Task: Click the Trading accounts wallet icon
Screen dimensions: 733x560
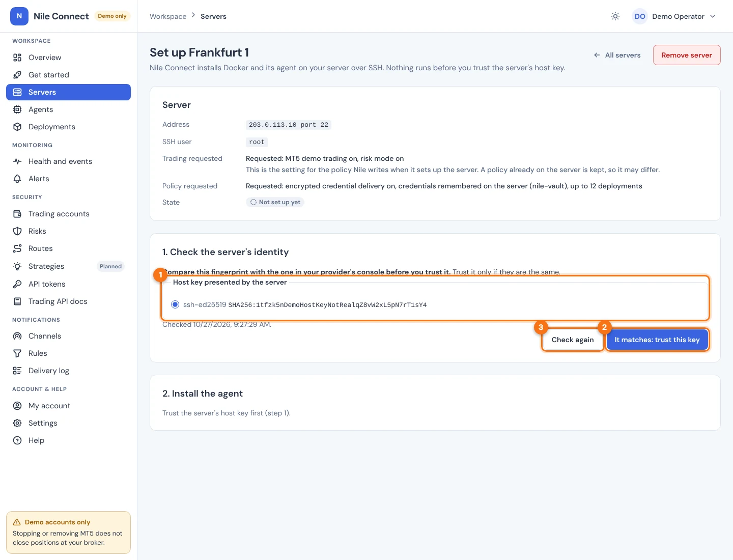Action: [x=17, y=214]
